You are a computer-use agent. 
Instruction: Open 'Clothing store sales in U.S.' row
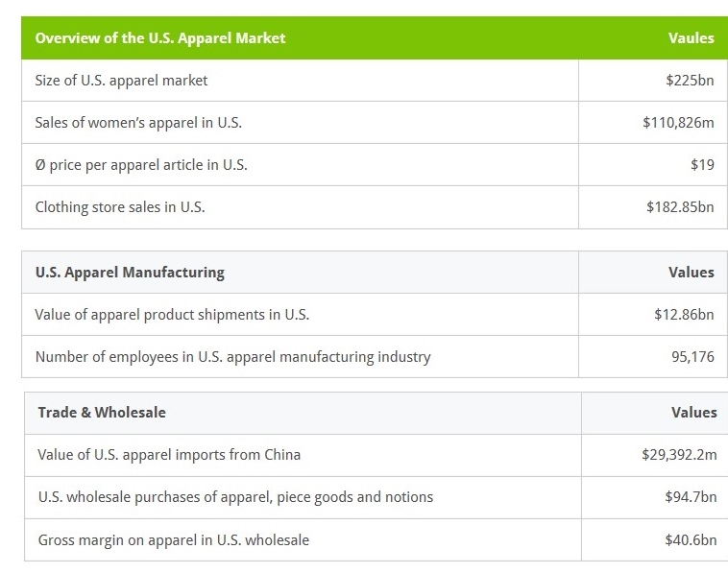point(120,207)
